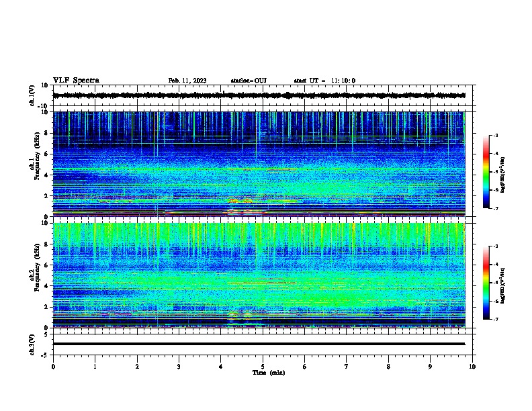The height and width of the screenshot is (411, 532).
Task: Click the ch.1 spectrogram panel
Action: coord(259,164)
